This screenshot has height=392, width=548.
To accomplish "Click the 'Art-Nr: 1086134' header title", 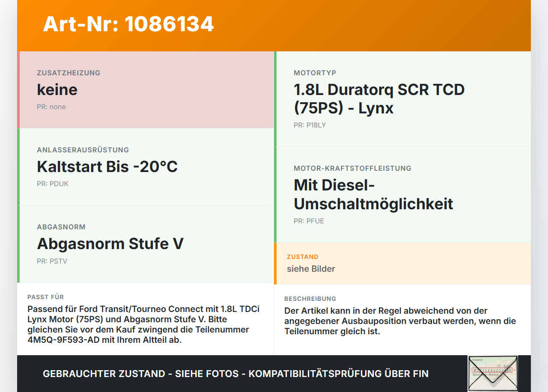I will tap(128, 24).
